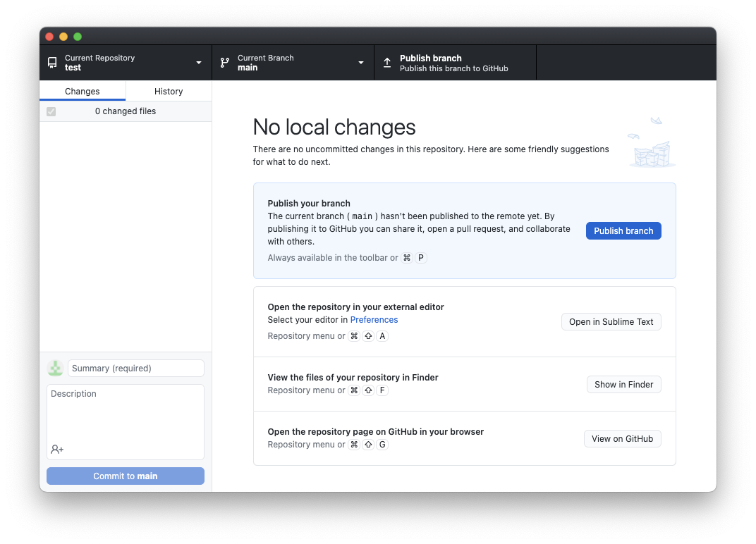The image size is (756, 544).
Task: Click the avatar icon beside the Summary field
Action: pos(55,368)
